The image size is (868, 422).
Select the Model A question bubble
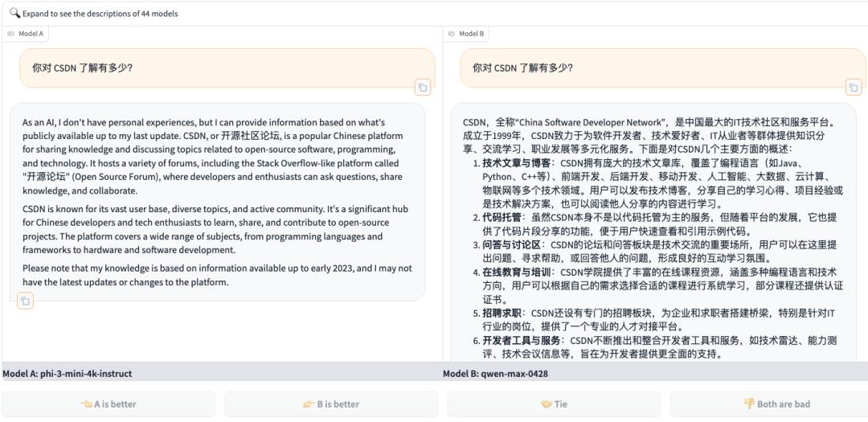(x=227, y=68)
